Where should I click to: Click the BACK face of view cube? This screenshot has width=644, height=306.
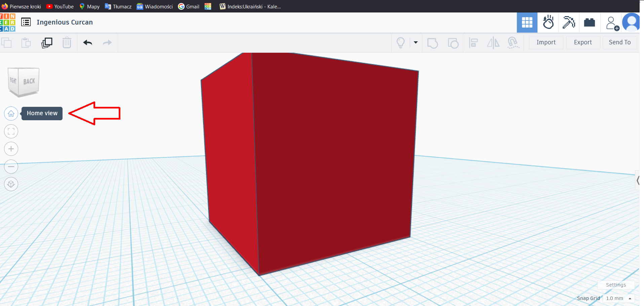(x=29, y=81)
